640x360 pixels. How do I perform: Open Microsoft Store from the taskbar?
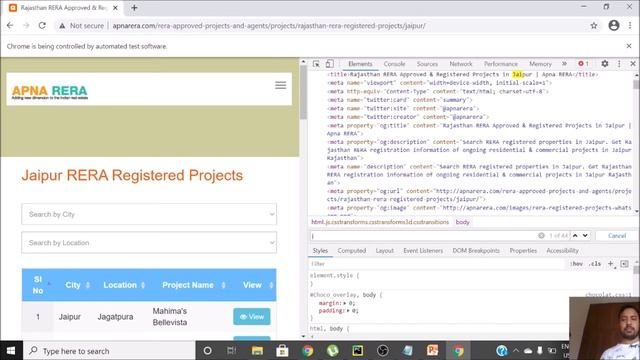pyautogui.click(x=282, y=351)
